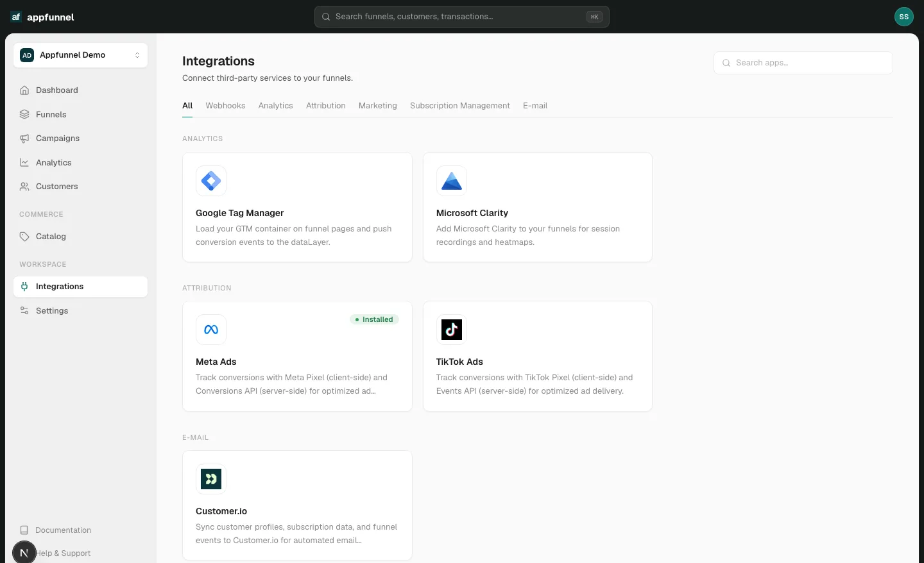Click the Catalog tag icon

point(24,237)
